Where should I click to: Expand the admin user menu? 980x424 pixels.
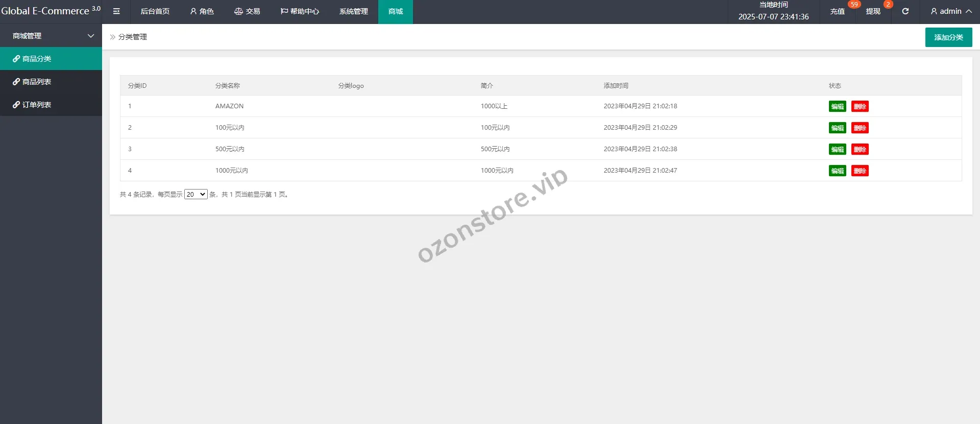click(x=950, y=11)
